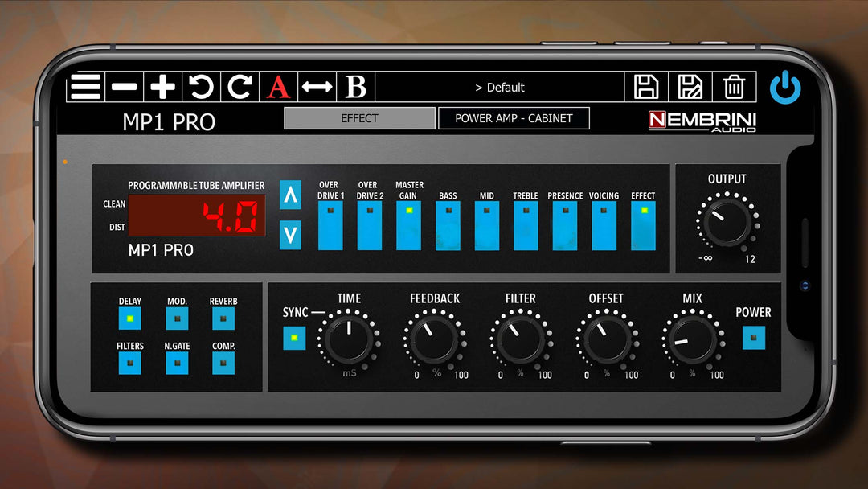Viewport: 868px width, 489px height.
Task: Select the red A preset slot
Action: pos(278,87)
